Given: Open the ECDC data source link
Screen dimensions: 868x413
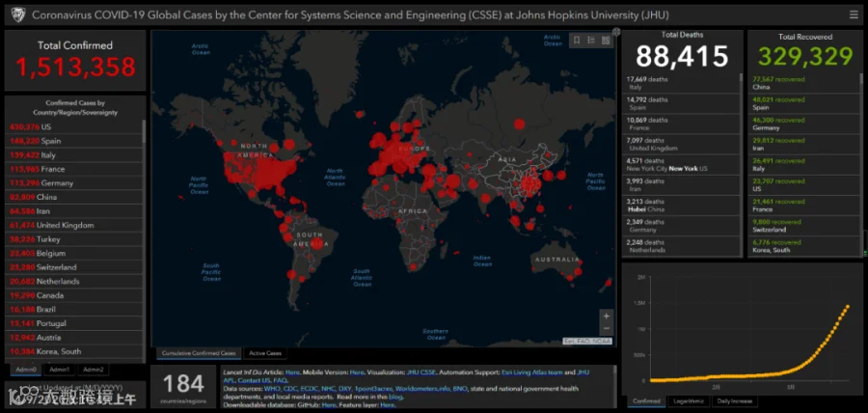Looking at the screenshot, I should coord(310,389).
